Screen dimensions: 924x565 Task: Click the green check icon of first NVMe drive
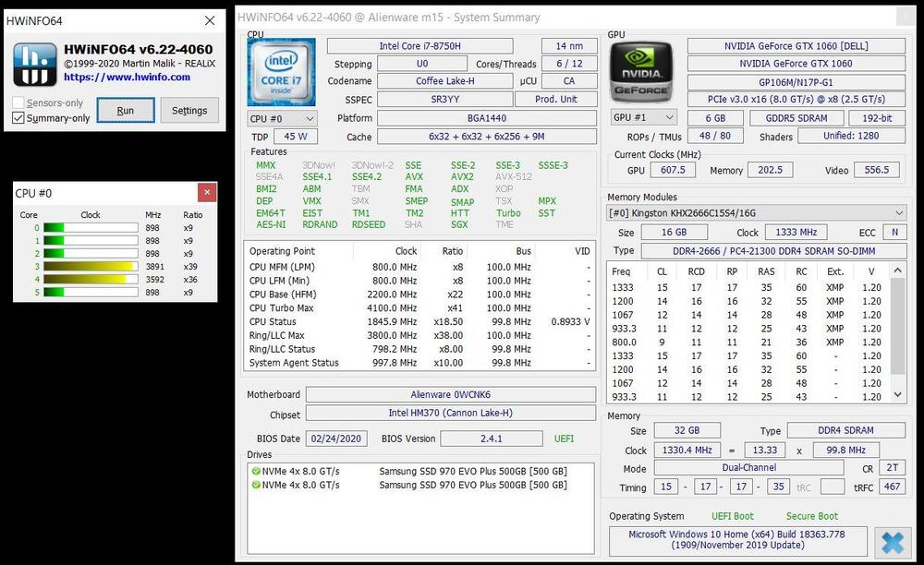coord(256,471)
